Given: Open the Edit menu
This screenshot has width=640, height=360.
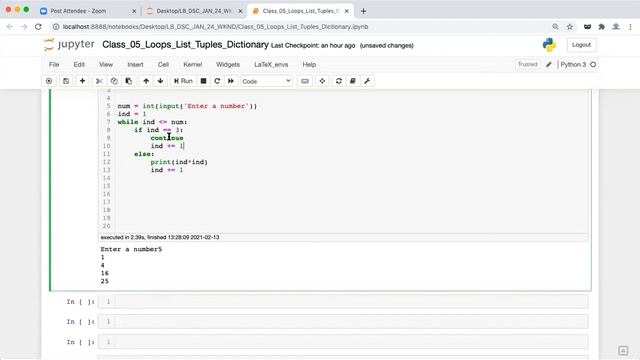Looking at the screenshot, I should [79, 64].
